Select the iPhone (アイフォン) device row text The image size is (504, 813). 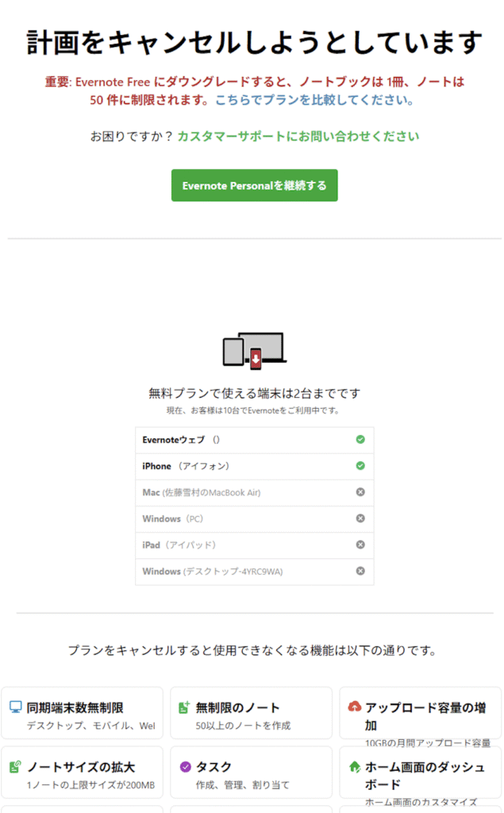[x=187, y=466]
